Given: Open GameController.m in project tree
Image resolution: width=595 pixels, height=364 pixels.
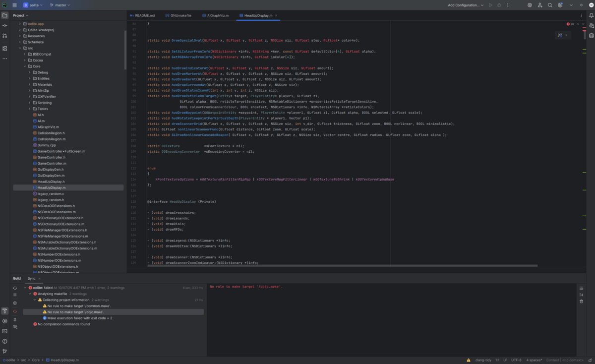Looking at the screenshot, I should (x=52, y=163).
